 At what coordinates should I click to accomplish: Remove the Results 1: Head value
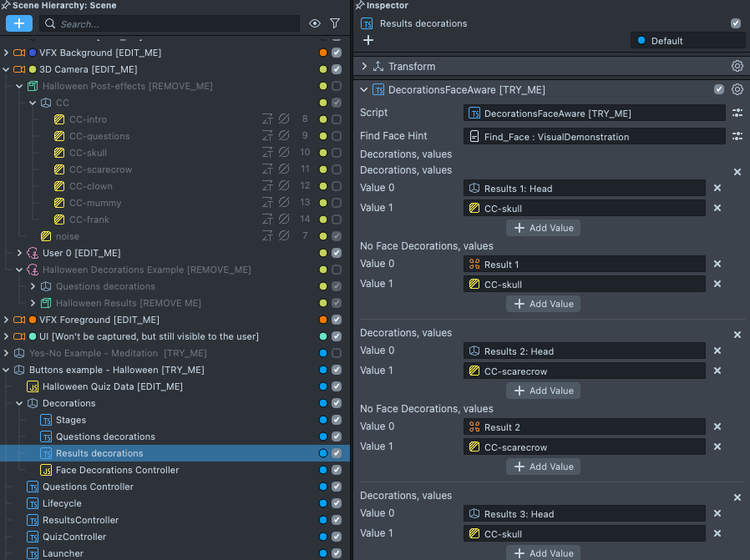click(717, 188)
